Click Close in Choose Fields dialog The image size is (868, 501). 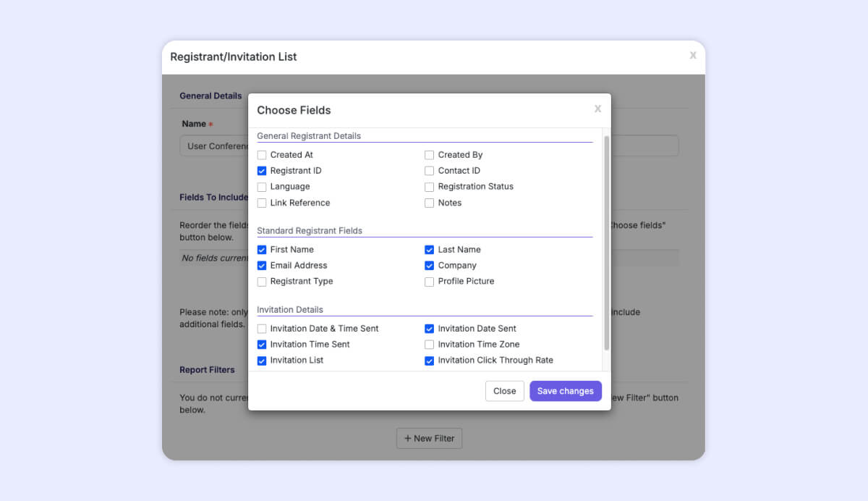(x=505, y=391)
